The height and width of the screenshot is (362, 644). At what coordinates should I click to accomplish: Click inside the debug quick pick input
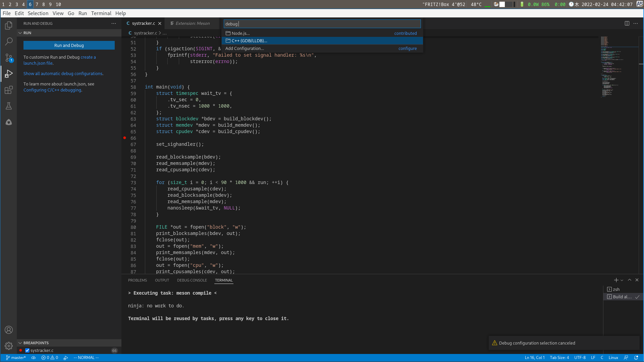tap(322, 24)
